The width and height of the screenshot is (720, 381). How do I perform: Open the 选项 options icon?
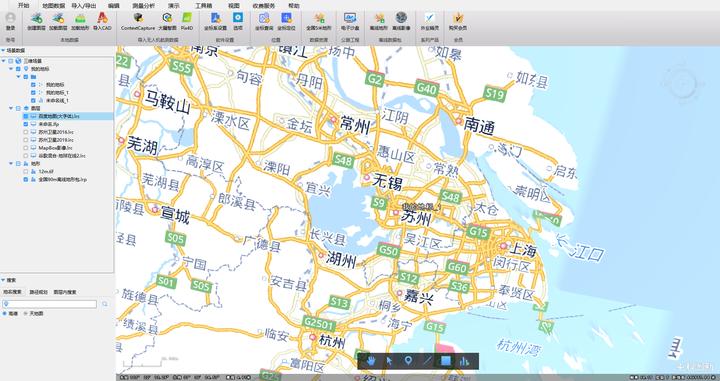click(x=238, y=18)
